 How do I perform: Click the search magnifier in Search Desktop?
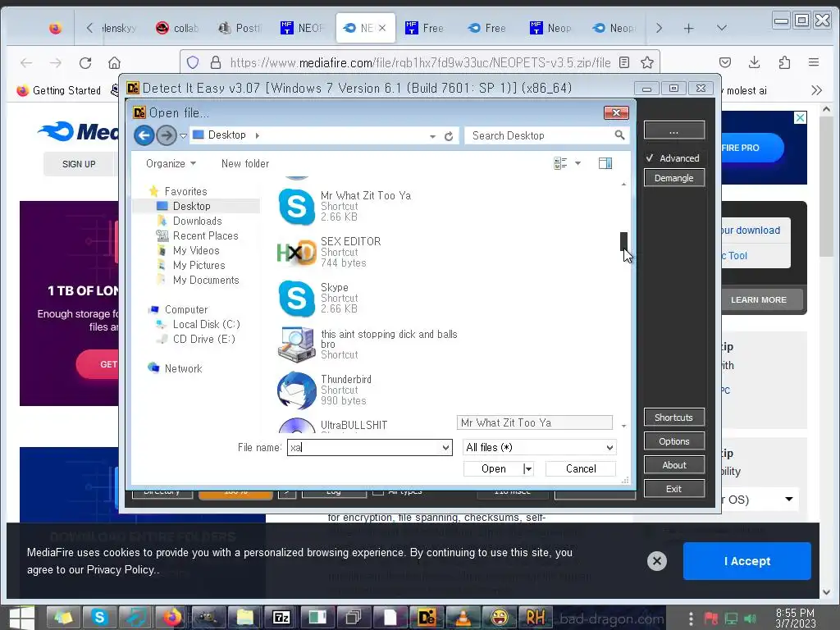(619, 135)
